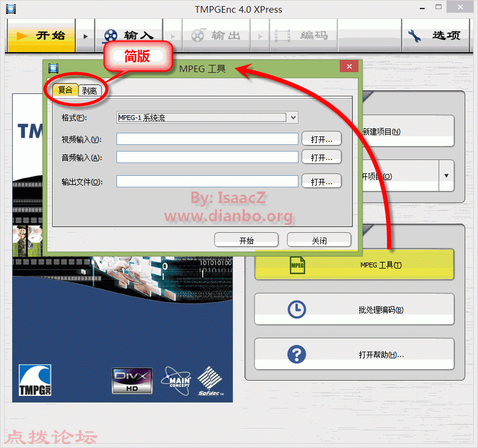Click the TMPGEnc logo in splash image
This screenshot has height=448, width=478.
tap(35, 380)
